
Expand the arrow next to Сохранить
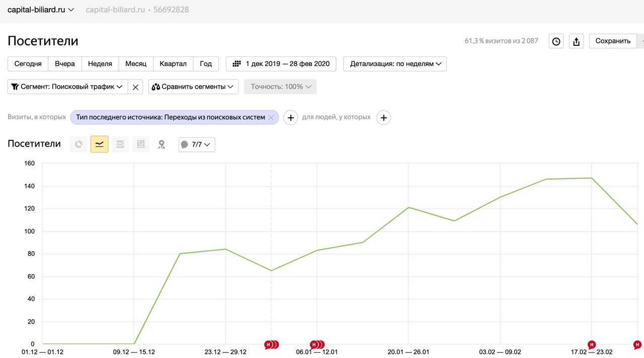pyautogui.click(x=641, y=41)
